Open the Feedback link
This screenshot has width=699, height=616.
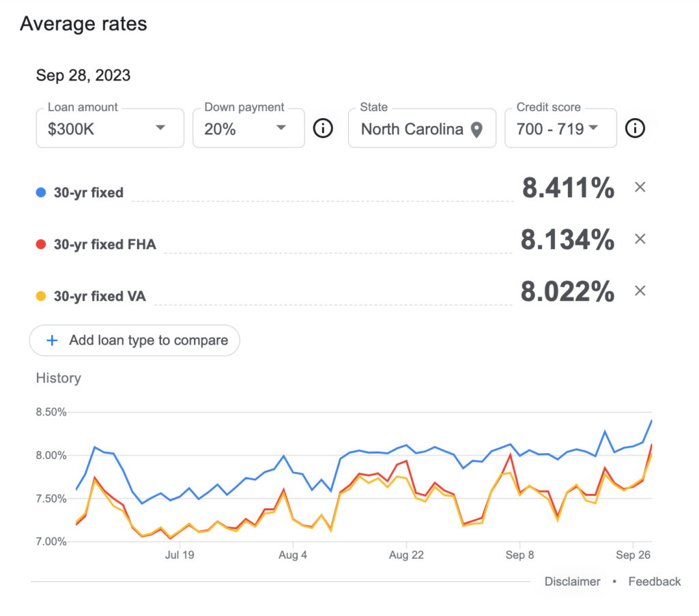(x=655, y=582)
